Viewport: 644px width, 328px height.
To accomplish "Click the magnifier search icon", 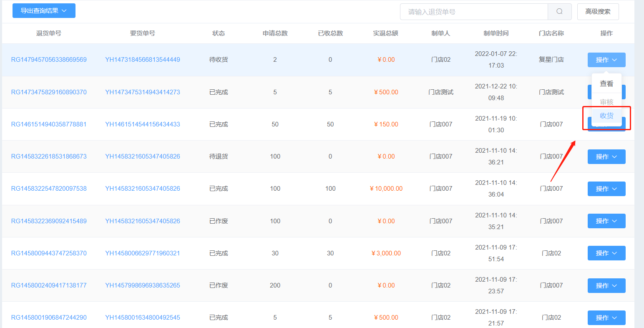I will pyautogui.click(x=559, y=12).
